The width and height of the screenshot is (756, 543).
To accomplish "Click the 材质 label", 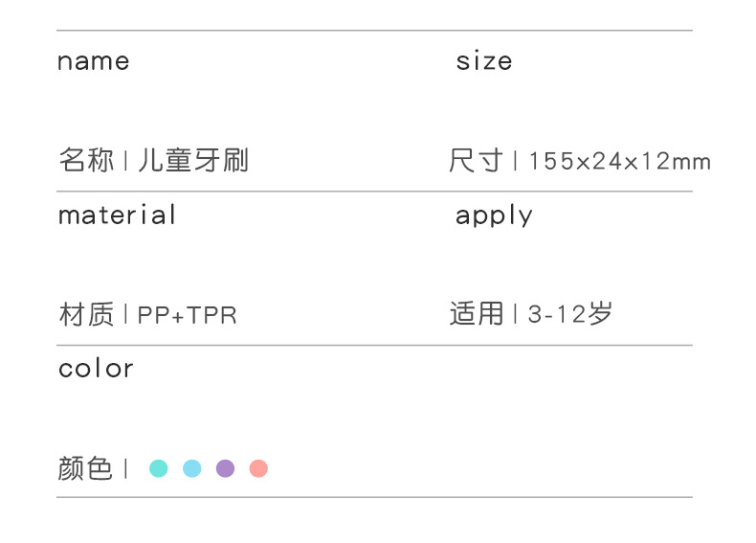I will click(x=86, y=314).
